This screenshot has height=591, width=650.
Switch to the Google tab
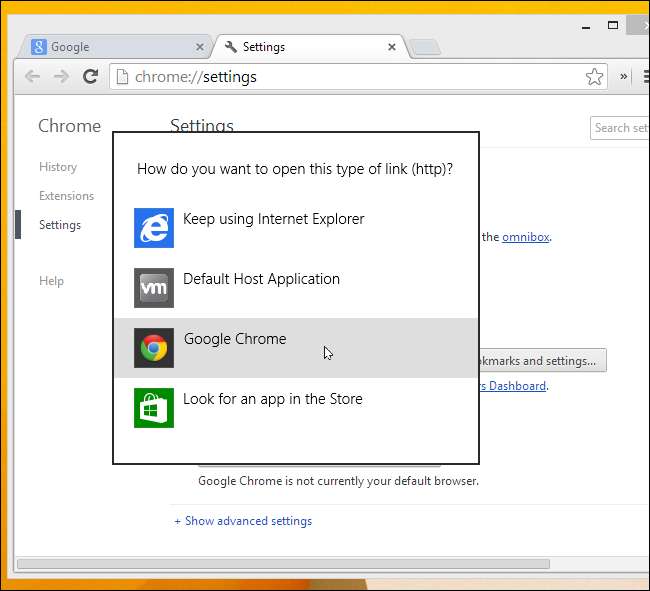110,47
